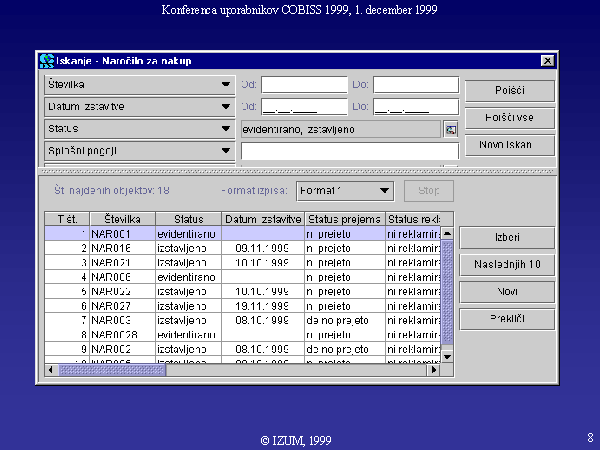Cancel with the Prekliči button

click(506, 319)
